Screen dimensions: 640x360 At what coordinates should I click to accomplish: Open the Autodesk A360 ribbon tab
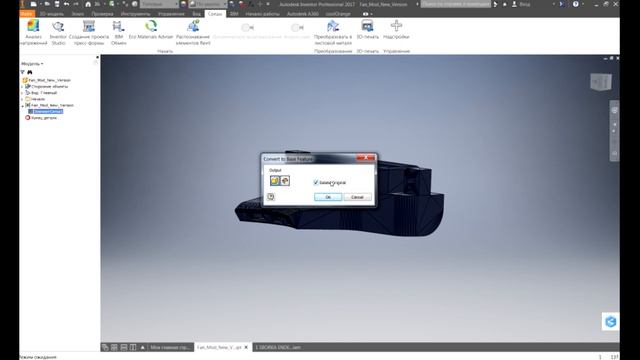pyautogui.click(x=302, y=14)
